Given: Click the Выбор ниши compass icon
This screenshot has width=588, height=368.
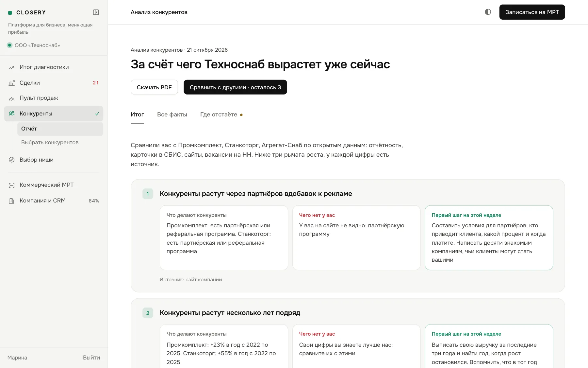Looking at the screenshot, I should [x=11, y=160].
